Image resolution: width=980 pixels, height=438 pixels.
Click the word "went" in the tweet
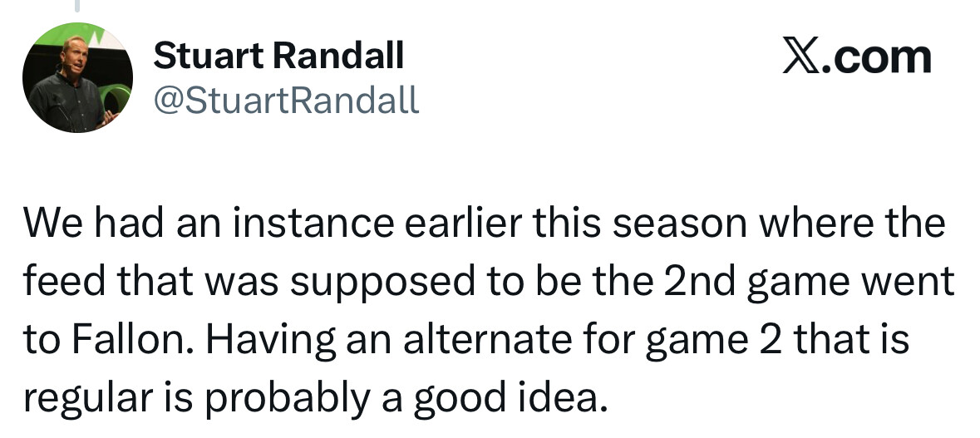(912, 283)
